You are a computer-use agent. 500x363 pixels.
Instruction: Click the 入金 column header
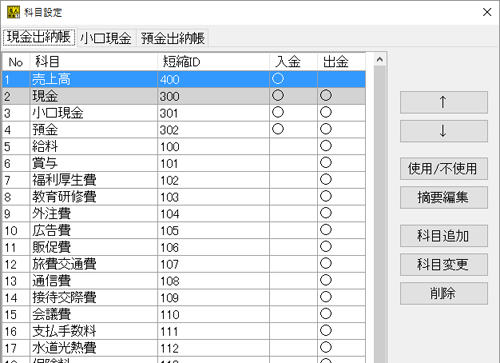293,62
